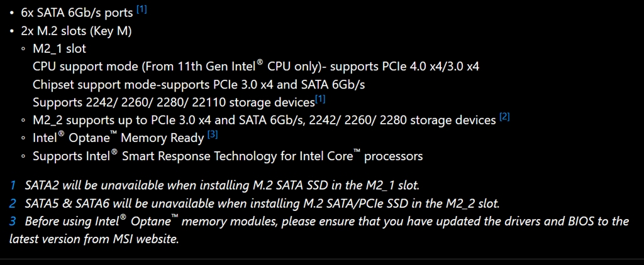644x265 pixels.
Task: Click the "Intel Optane Memory Ready" text
Action: [x=118, y=138]
